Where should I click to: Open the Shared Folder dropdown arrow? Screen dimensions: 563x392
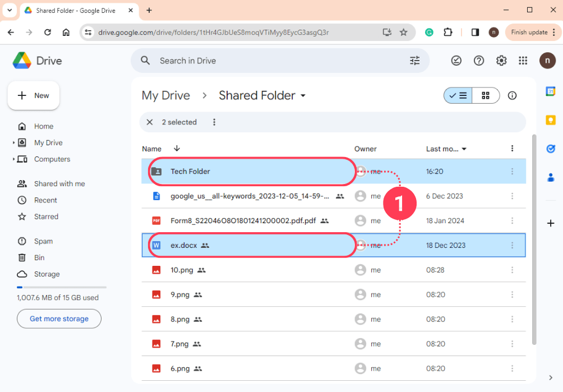coord(303,95)
